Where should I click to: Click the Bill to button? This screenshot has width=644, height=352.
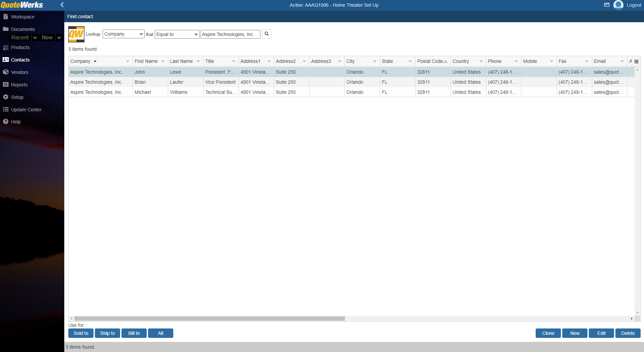(134, 333)
